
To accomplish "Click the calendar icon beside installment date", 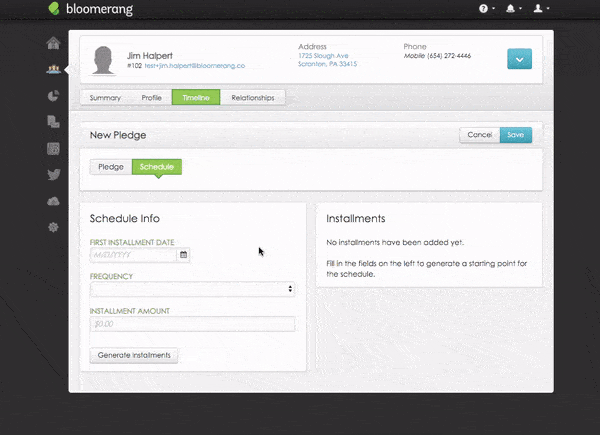I will 183,255.
